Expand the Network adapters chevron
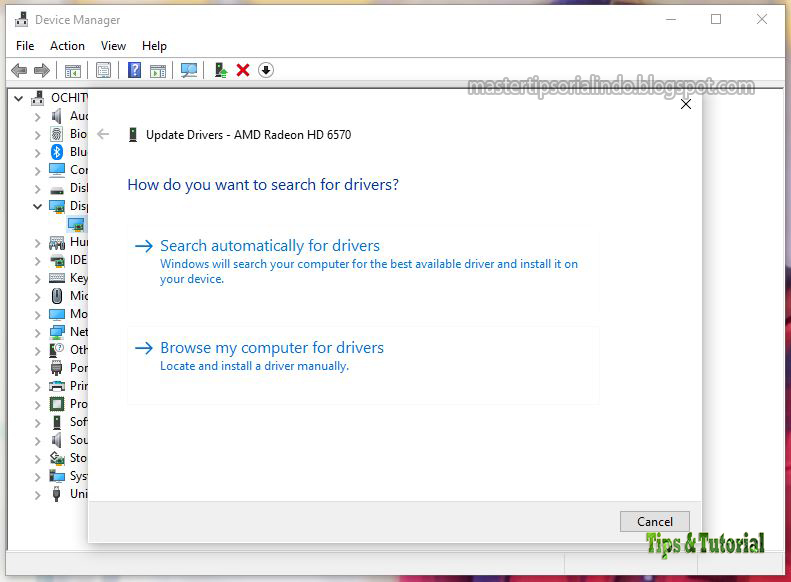 pyautogui.click(x=37, y=333)
